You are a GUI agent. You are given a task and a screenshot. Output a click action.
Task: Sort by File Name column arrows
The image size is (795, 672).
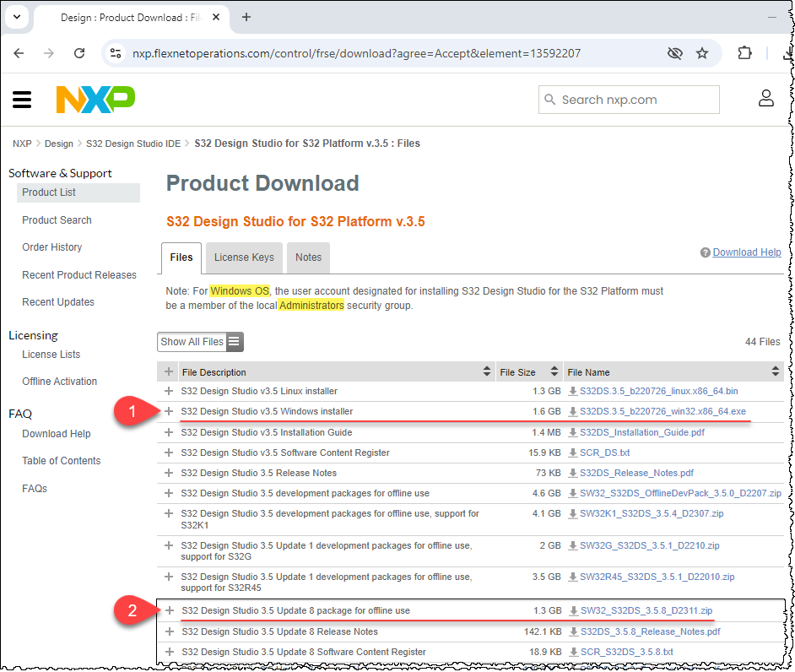click(776, 371)
